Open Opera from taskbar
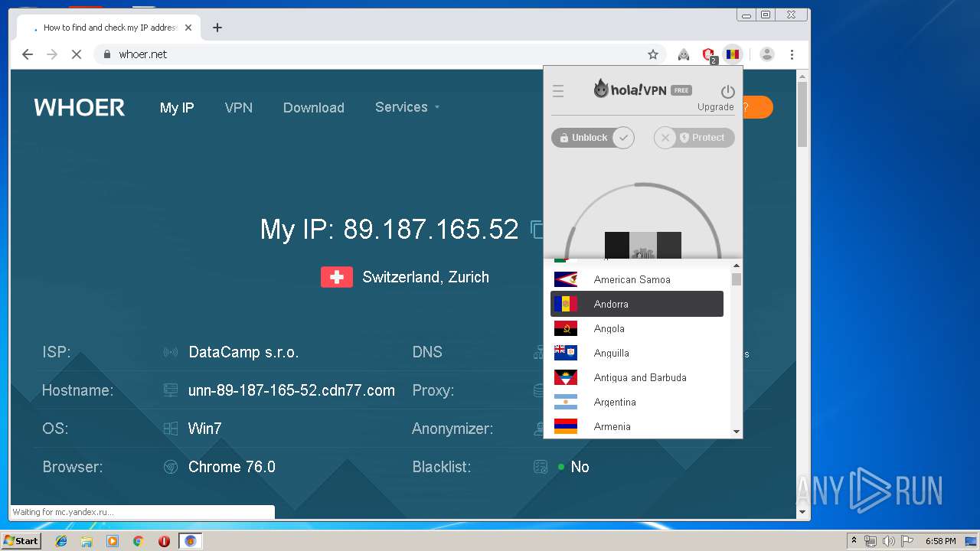This screenshot has height=551, width=980. [x=164, y=541]
